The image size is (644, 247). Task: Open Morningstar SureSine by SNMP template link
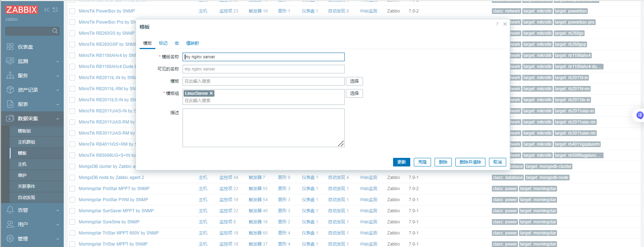click(109, 222)
